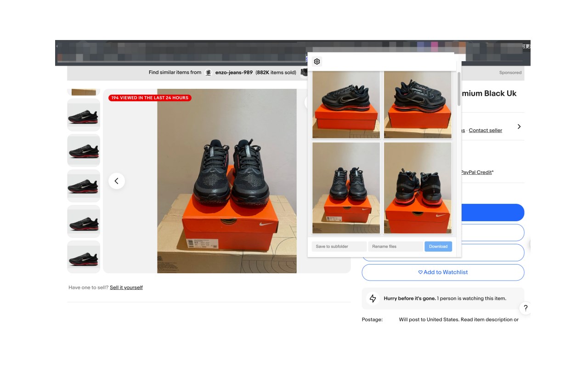Click the popup vertical scrollbar
Image resolution: width=588 pixels, height=368 pixels.
click(x=459, y=89)
